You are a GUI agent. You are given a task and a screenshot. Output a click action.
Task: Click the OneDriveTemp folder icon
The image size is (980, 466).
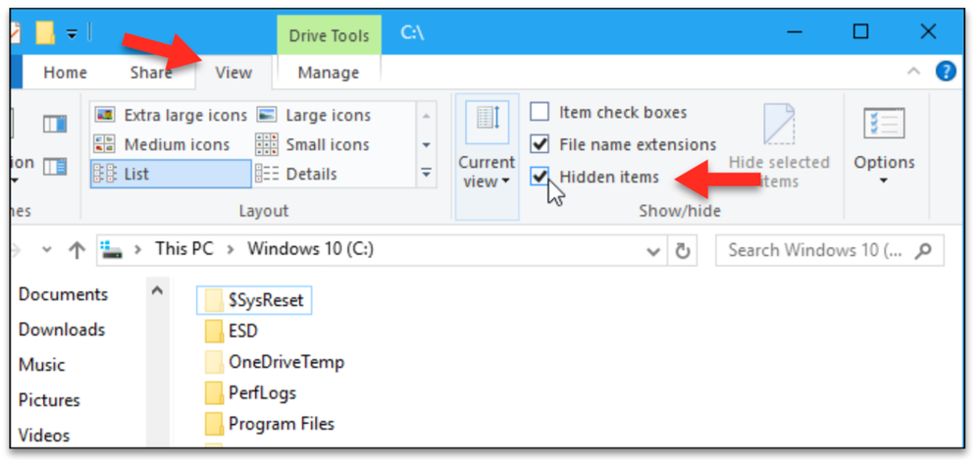pos(214,362)
